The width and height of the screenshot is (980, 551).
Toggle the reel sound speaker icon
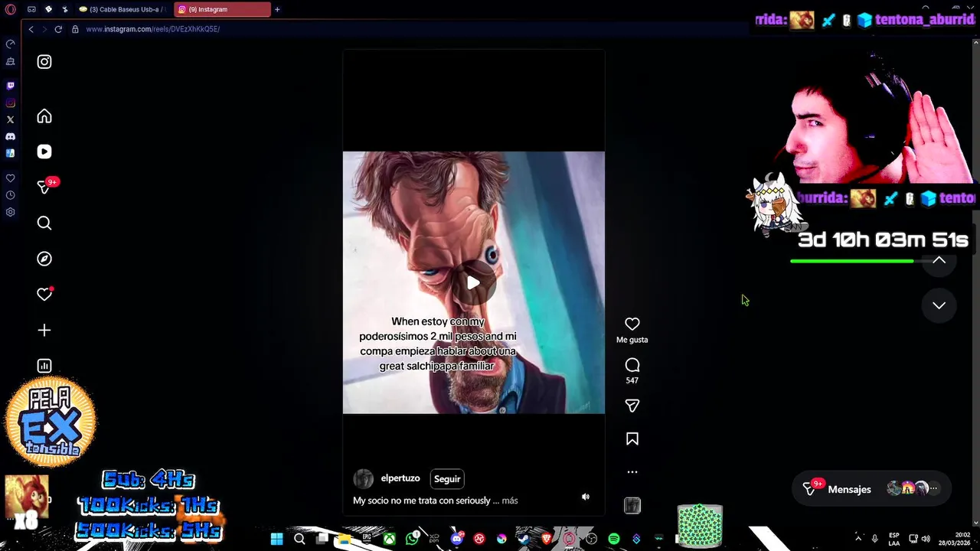[x=586, y=497]
